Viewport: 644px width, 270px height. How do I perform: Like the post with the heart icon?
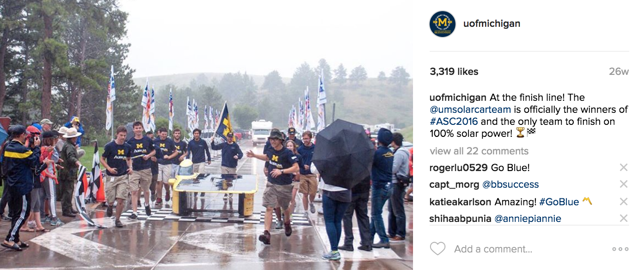click(437, 249)
